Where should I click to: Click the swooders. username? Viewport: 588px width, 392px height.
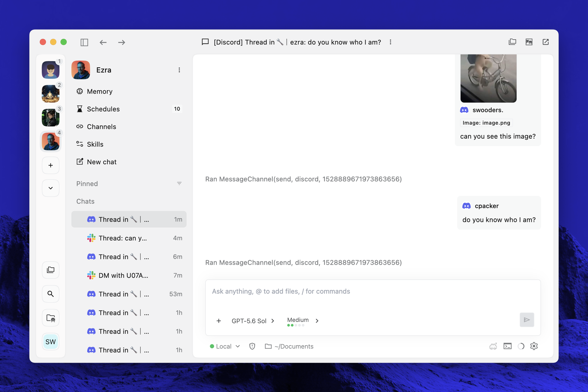488,110
